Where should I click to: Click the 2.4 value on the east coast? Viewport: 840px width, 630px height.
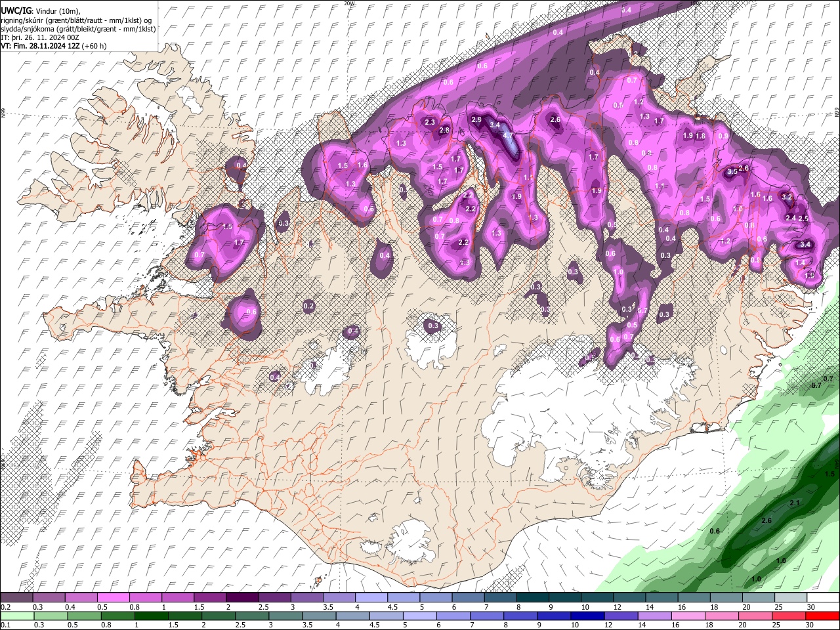(x=791, y=218)
